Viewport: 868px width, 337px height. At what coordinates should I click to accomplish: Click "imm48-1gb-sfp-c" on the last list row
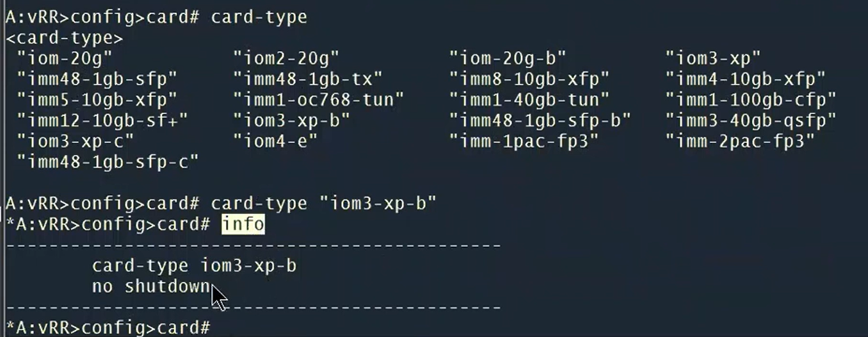108,161
